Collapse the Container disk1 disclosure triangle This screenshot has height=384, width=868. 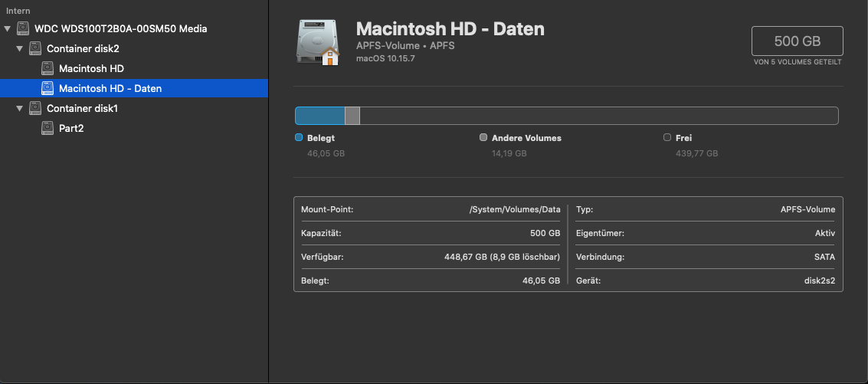(x=20, y=109)
